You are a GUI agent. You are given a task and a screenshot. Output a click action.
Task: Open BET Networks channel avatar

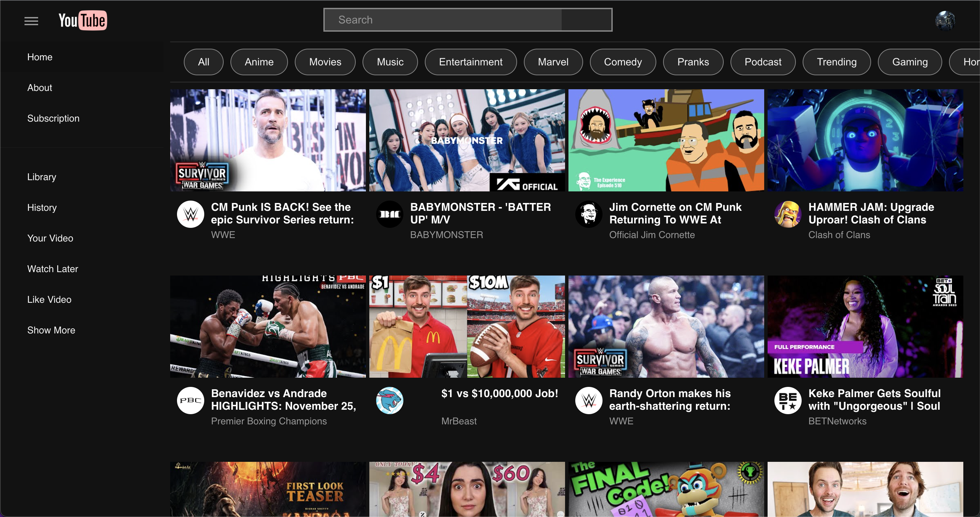788,400
